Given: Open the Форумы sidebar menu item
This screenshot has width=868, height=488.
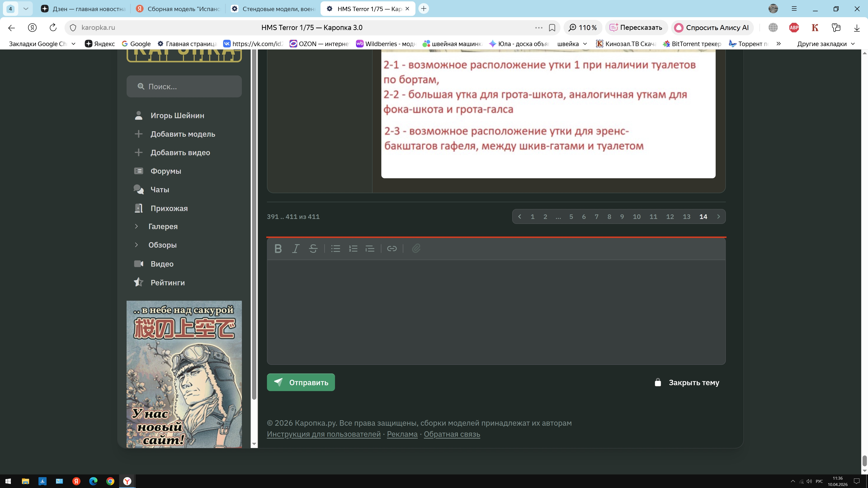Looking at the screenshot, I should (x=166, y=171).
